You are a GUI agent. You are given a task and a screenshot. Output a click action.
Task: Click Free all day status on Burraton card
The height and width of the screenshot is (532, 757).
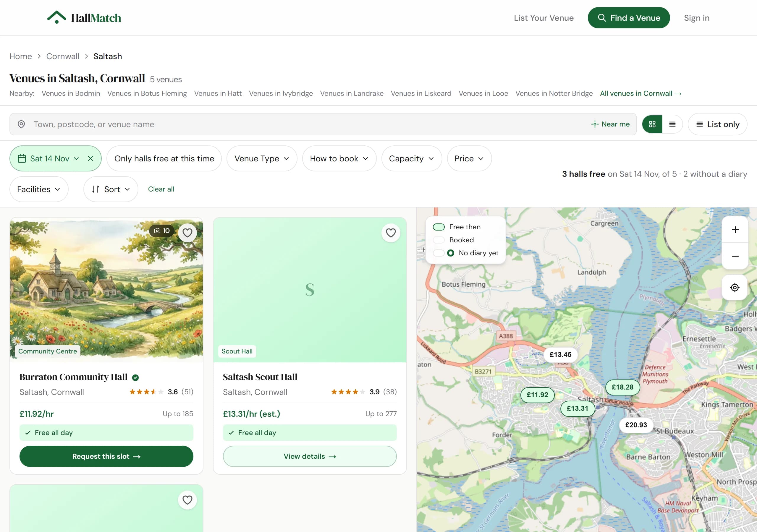tap(106, 433)
